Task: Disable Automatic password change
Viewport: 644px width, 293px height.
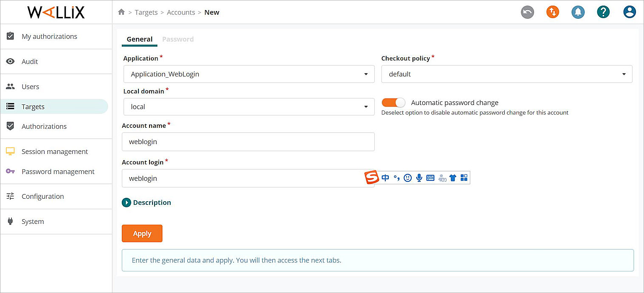Action: pyautogui.click(x=393, y=102)
